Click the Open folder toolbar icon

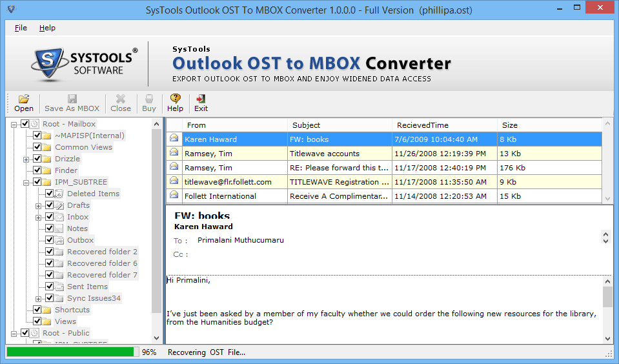pos(24,98)
